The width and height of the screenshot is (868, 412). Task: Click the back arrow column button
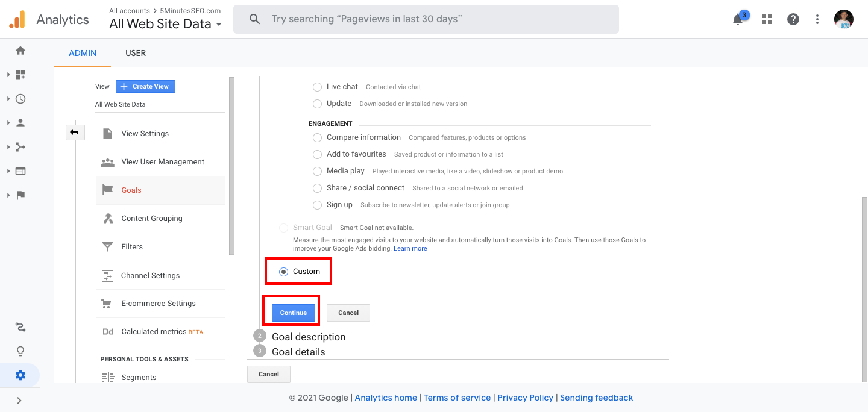75,132
